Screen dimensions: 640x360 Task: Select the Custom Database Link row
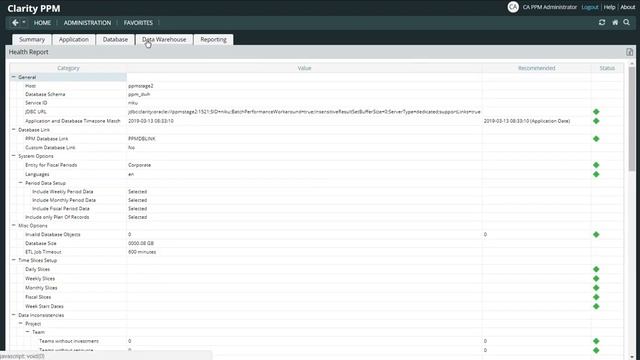coord(50,147)
